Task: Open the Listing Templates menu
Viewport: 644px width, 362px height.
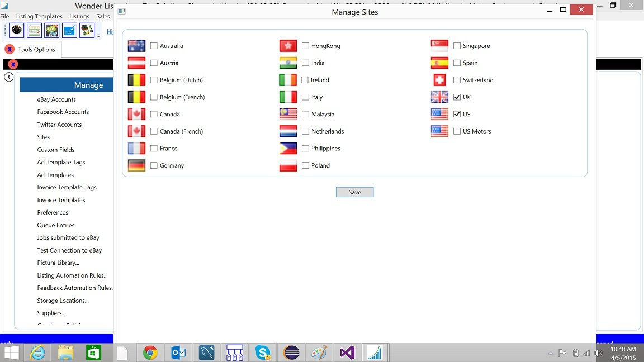Action: (x=39, y=16)
